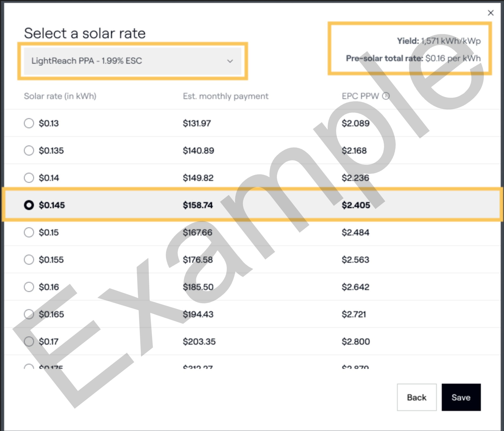Save the selected solar rate
504x431 pixels.
[x=461, y=397]
